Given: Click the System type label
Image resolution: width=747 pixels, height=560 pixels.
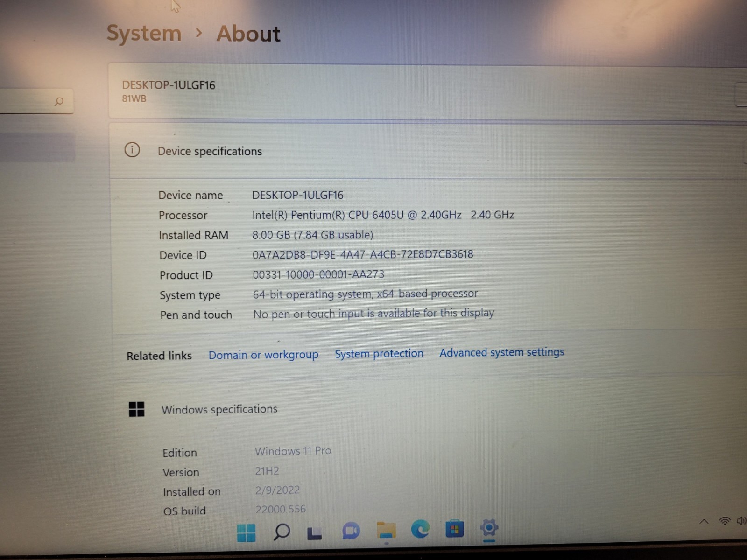Looking at the screenshot, I should [190, 295].
